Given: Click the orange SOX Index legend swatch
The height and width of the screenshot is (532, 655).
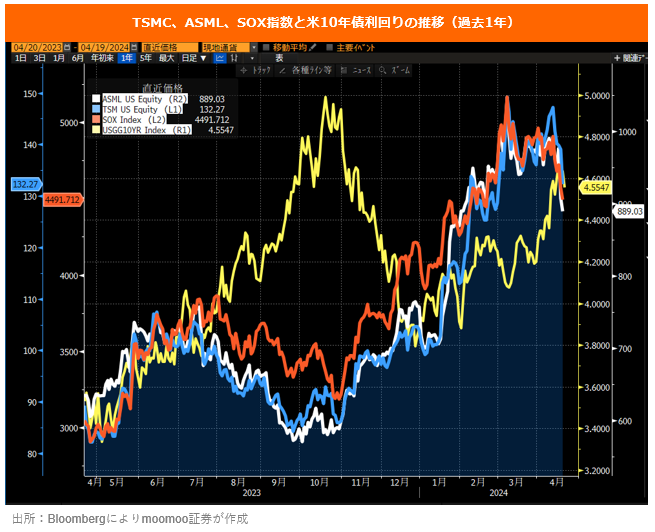Looking at the screenshot, I should pyautogui.click(x=96, y=120).
